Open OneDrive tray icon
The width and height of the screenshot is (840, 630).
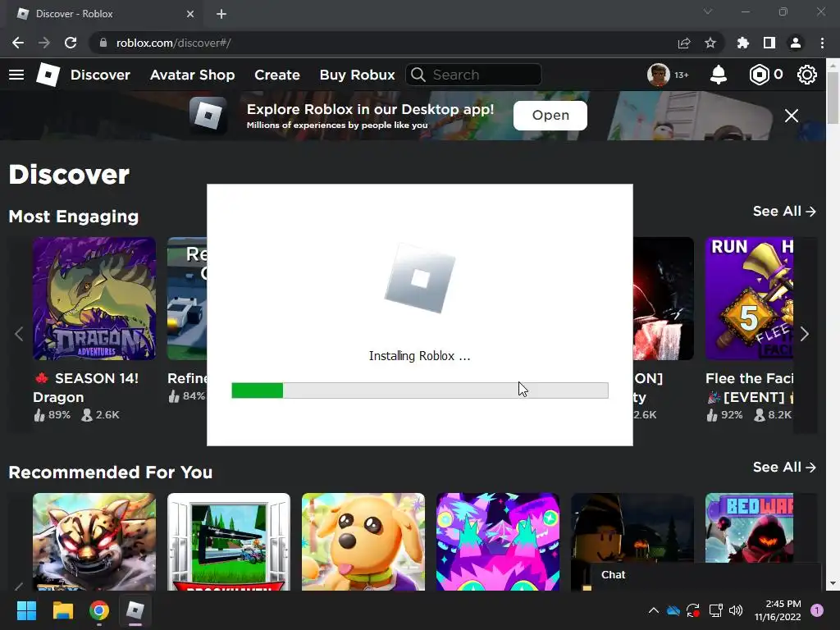tap(673, 609)
